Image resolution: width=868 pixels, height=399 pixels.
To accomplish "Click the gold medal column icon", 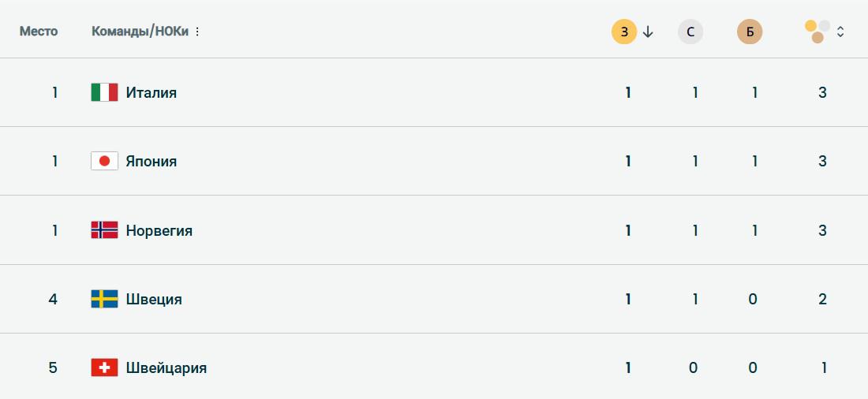I will 624,32.
